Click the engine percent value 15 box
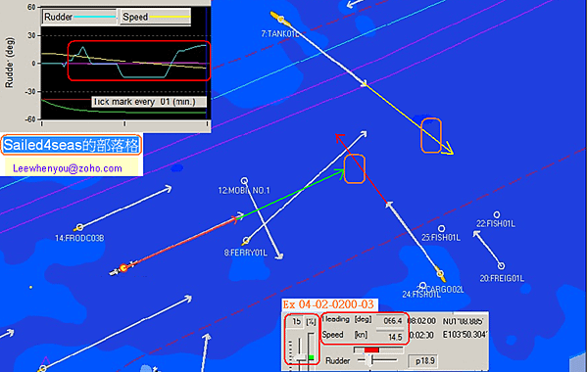This screenshot has height=372, width=588. coord(296,322)
